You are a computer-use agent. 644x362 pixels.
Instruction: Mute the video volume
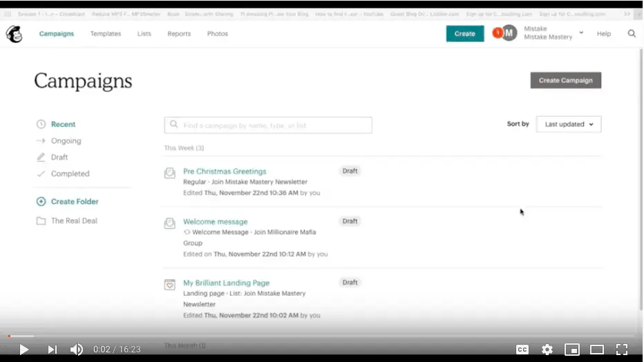pos(77,350)
